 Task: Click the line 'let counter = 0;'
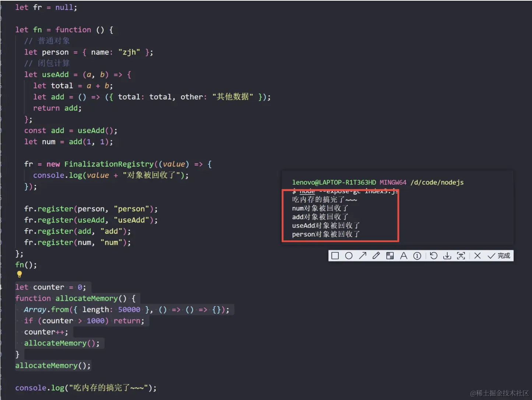click(50, 287)
